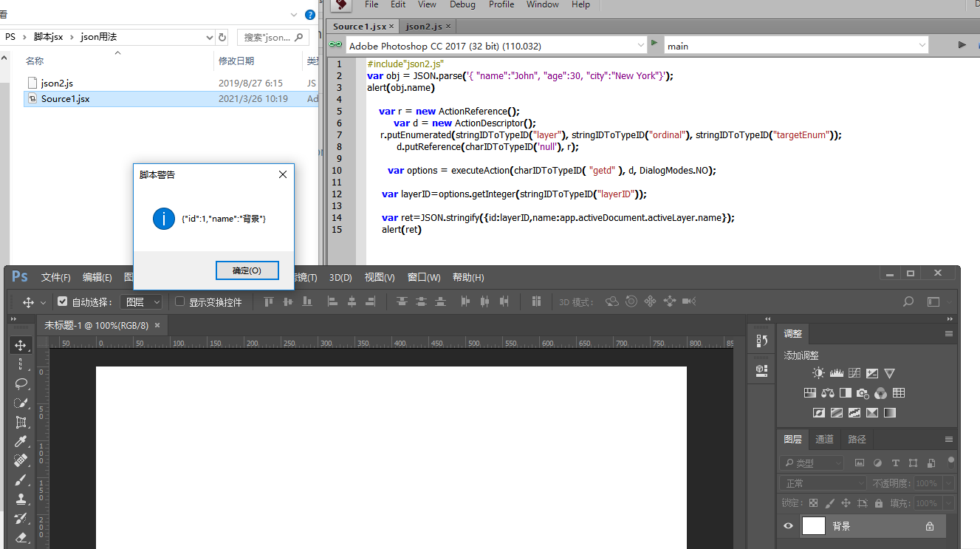Uncheck the 自动选择 checkbox
This screenshot has width=980, height=549.
(x=62, y=301)
